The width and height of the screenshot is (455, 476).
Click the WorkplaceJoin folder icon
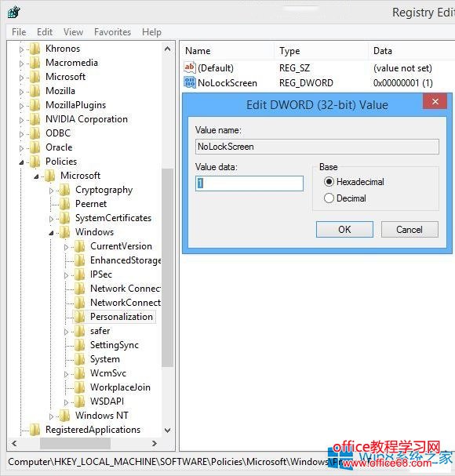pos(80,387)
